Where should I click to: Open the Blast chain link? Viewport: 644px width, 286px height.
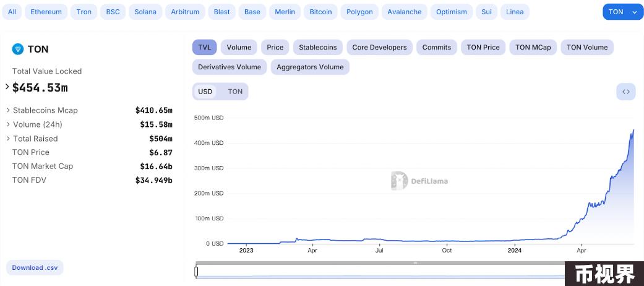(x=221, y=12)
